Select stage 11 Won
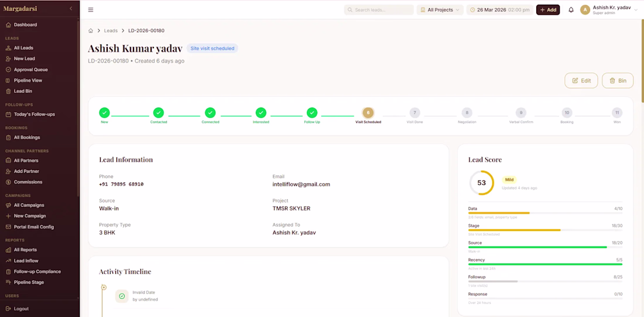Image resolution: width=644 pixels, height=317 pixels. (x=617, y=112)
